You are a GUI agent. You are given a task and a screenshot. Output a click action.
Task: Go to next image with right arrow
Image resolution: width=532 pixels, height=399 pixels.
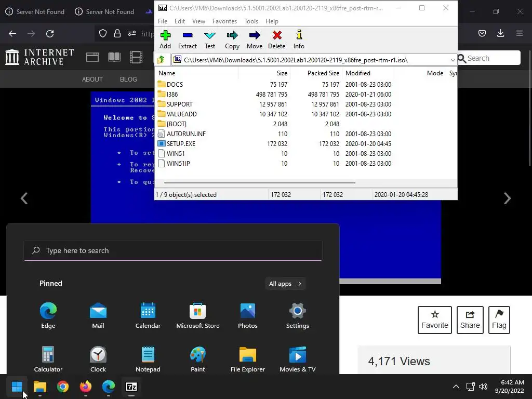pyautogui.click(x=507, y=198)
